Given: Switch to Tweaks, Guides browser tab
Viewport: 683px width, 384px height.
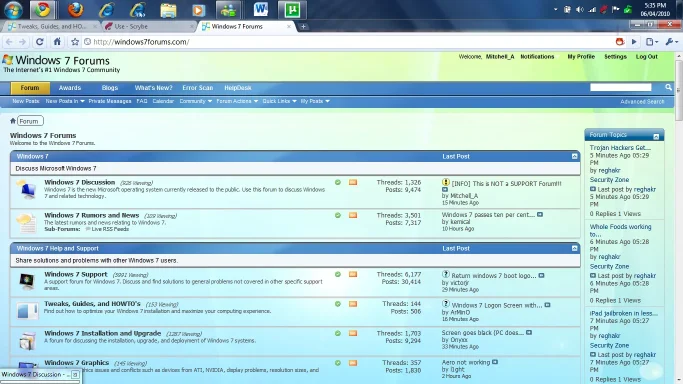Looking at the screenshot, I should coord(51,27).
